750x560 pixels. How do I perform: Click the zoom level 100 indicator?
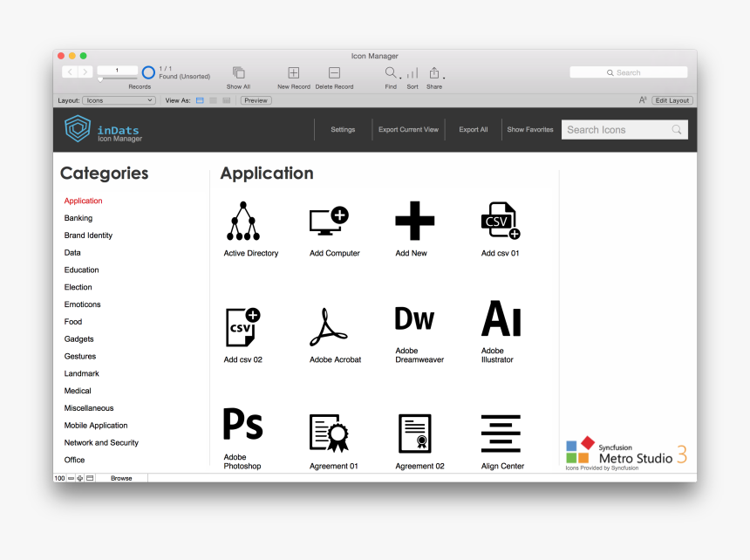[60, 478]
